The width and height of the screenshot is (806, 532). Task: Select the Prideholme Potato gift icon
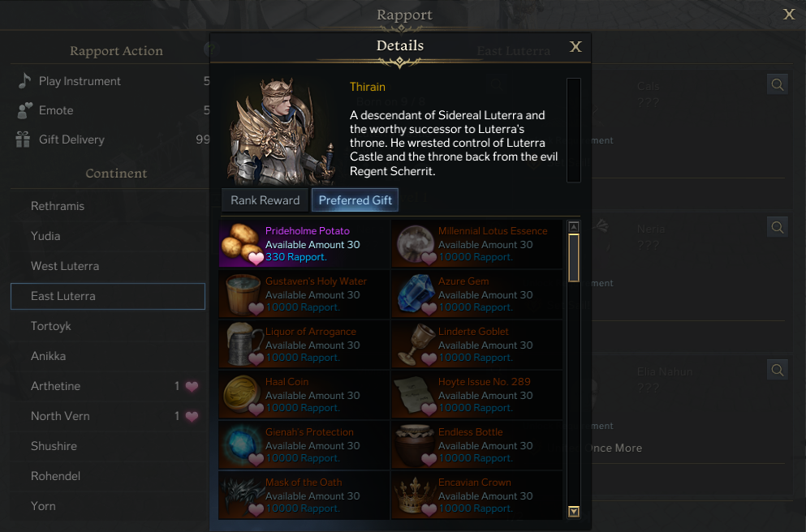click(x=241, y=244)
